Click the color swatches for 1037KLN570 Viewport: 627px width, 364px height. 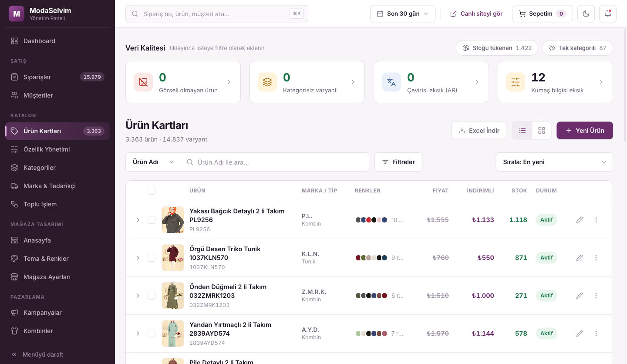(371, 258)
